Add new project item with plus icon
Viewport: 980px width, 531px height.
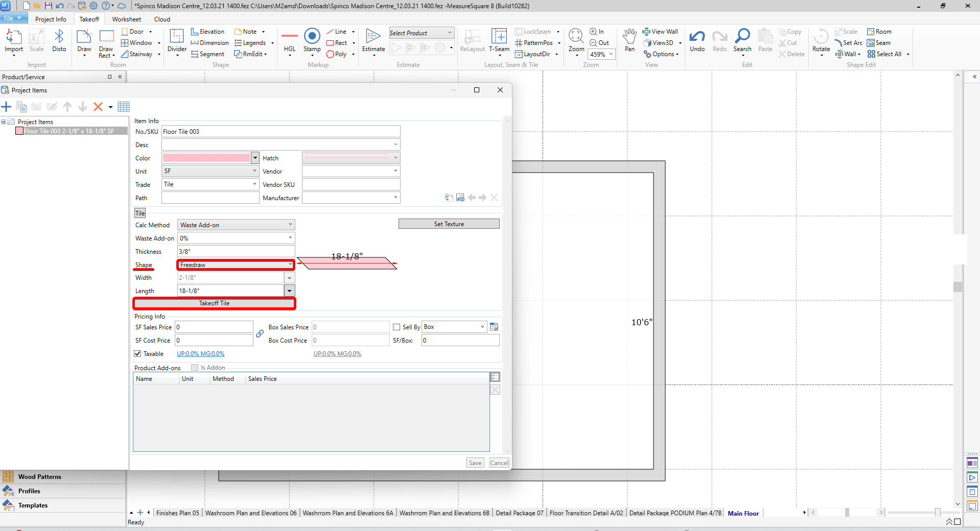click(x=7, y=107)
